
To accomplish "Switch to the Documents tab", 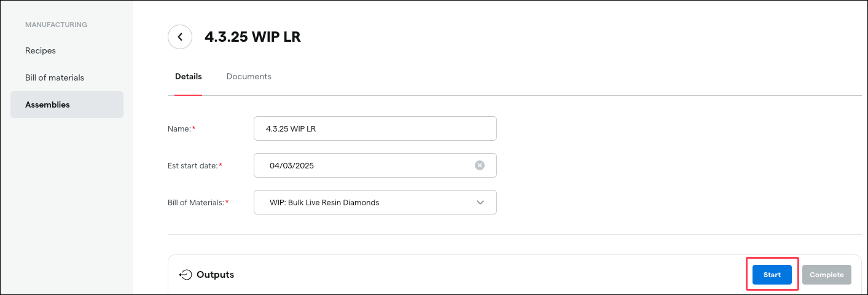I will tap(249, 77).
